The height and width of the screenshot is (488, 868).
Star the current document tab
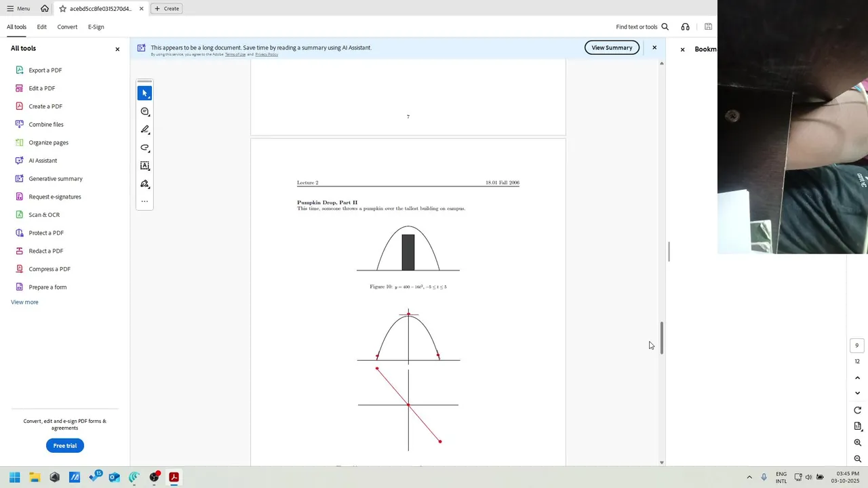62,9
